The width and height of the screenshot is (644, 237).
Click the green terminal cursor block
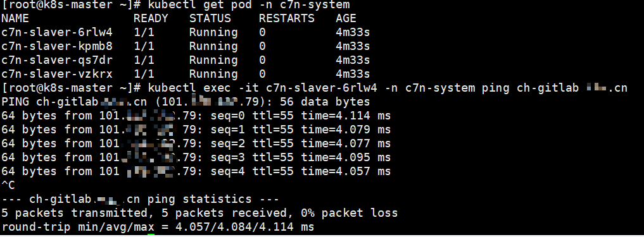point(151,235)
